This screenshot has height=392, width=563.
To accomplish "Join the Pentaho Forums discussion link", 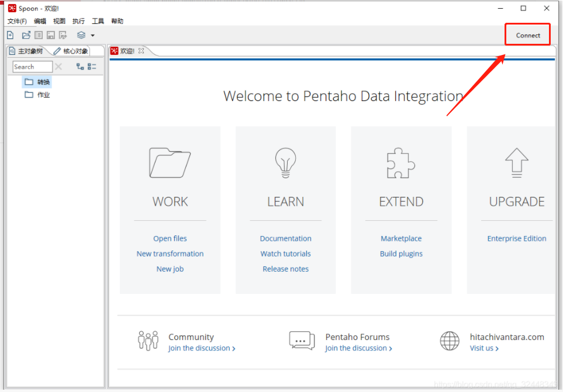I will coord(358,348).
